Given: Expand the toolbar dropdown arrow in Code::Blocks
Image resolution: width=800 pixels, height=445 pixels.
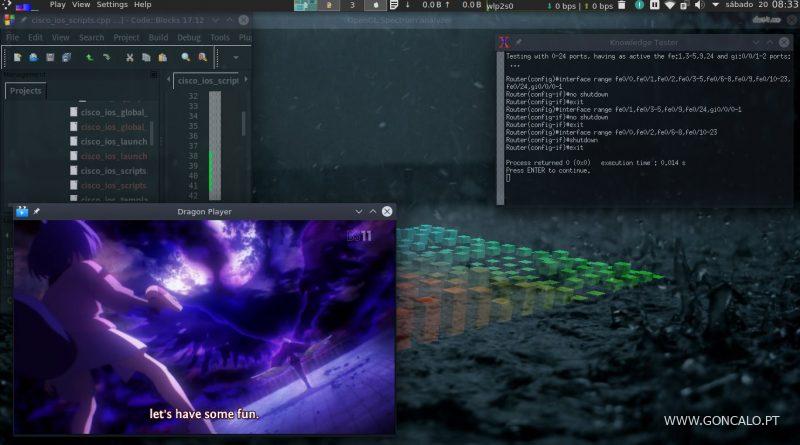Looking at the screenshot, I should click(236, 58).
